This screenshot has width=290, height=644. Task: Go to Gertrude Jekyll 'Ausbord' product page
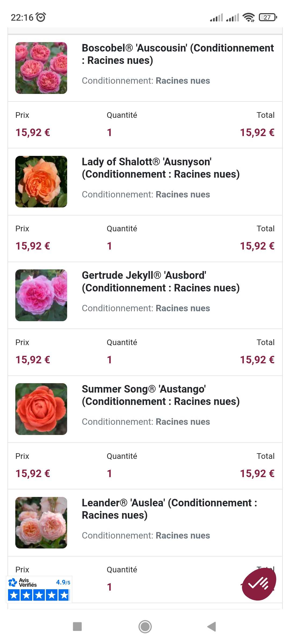(x=161, y=281)
